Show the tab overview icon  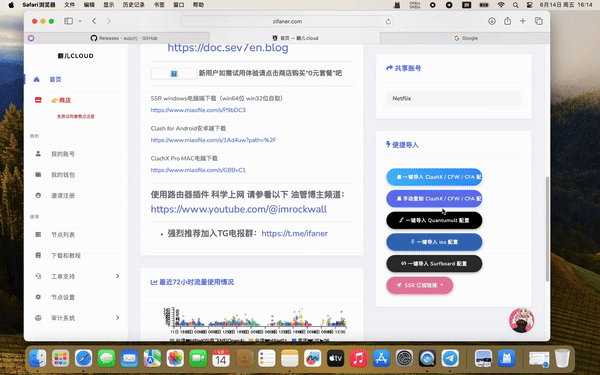tap(538, 21)
